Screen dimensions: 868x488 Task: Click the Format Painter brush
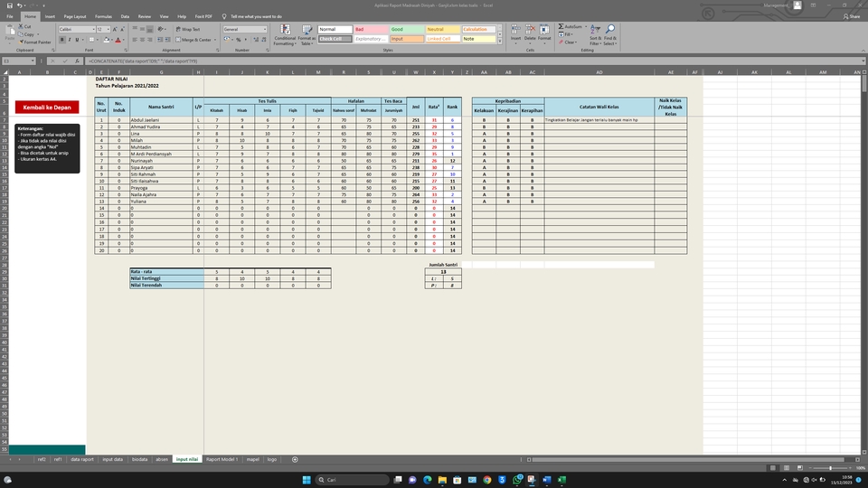coord(22,42)
